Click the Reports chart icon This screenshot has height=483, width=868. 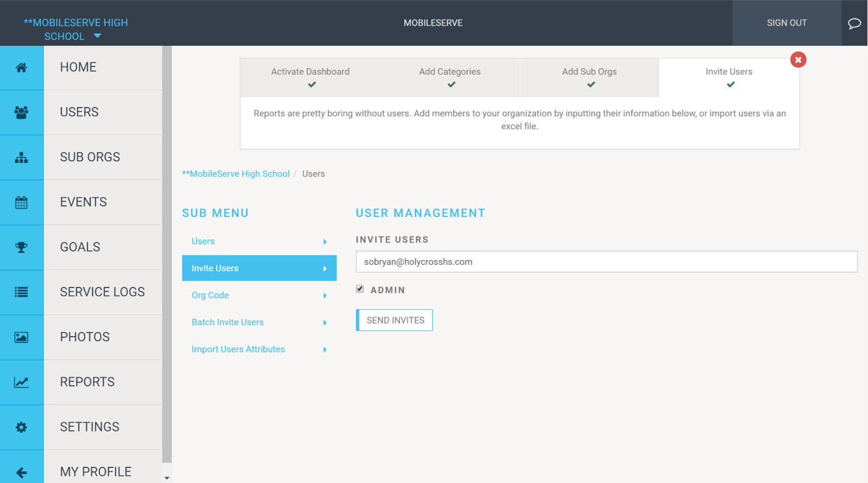pos(21,382)
